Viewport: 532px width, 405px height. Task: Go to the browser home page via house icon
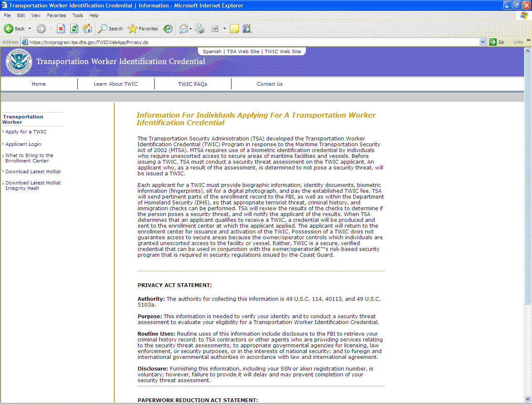coord(87,29)
